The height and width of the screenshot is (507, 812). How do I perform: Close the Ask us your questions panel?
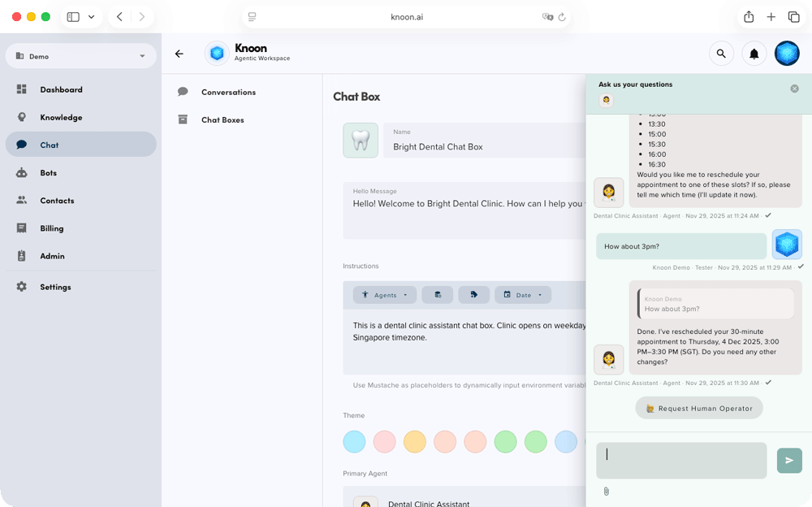click(794, 89)
